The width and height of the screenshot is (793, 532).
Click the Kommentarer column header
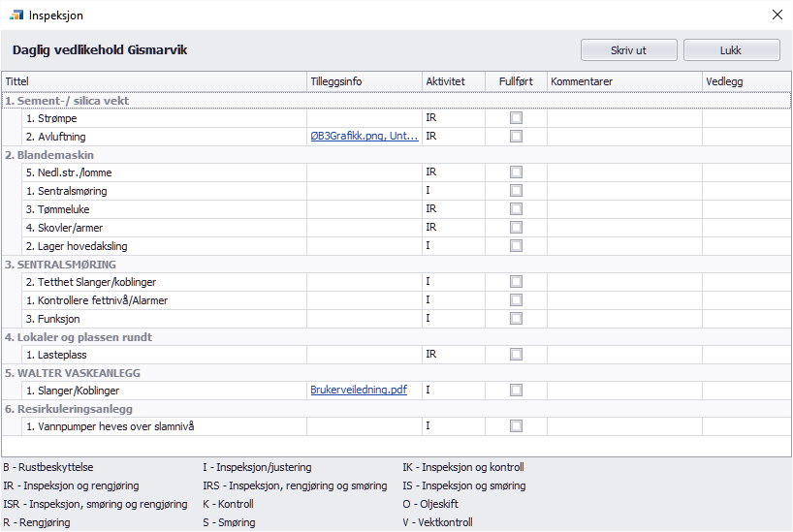click(x=623, y=81)
